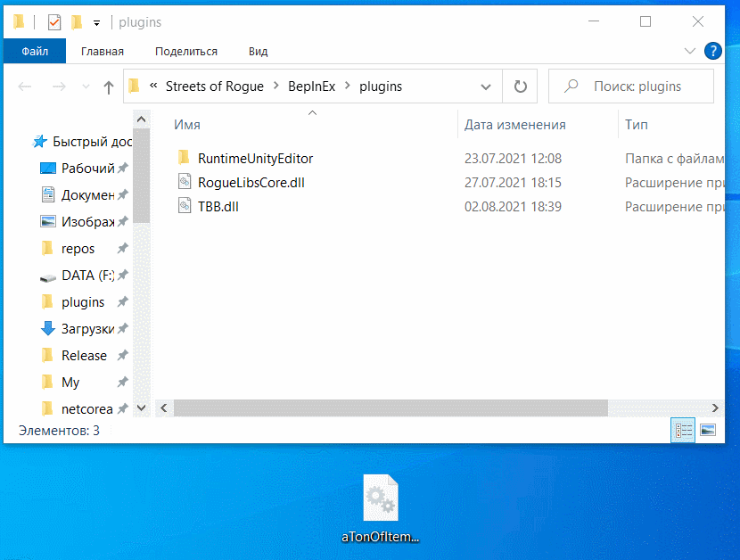Click date 27.07.2021 18:15 cell

tap(513, 183)
